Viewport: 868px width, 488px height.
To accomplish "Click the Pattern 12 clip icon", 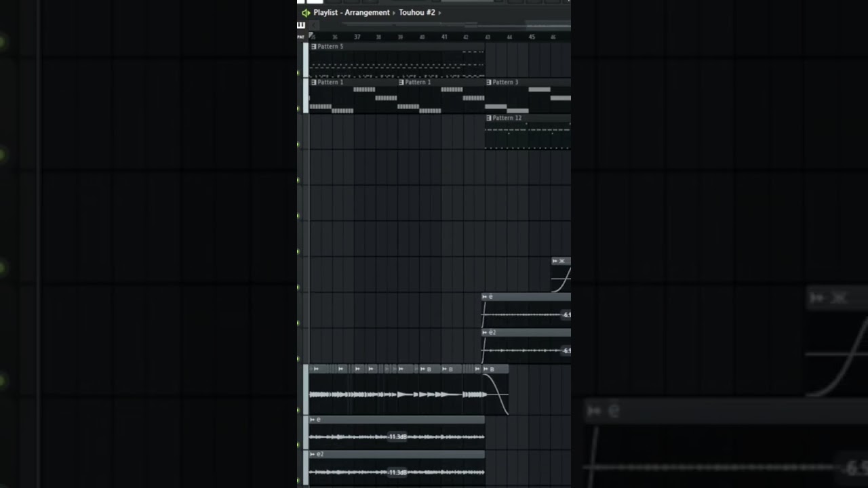I will pos(489,118).
